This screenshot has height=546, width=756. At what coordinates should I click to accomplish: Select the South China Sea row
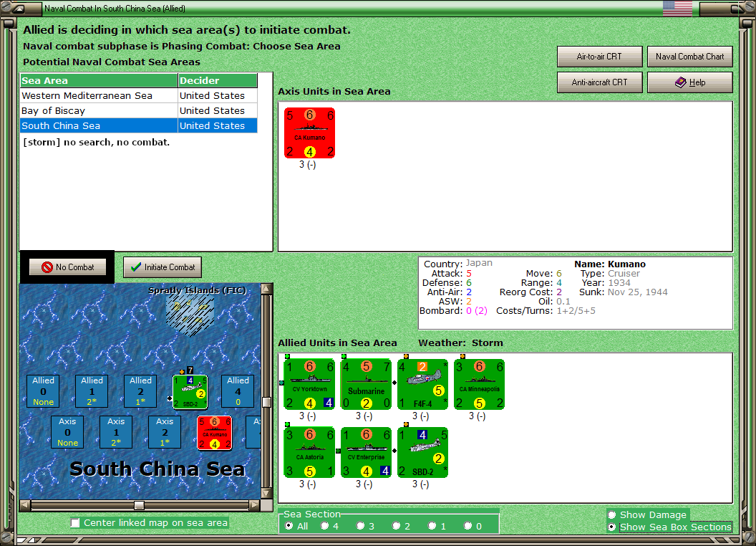coord(138,125)
